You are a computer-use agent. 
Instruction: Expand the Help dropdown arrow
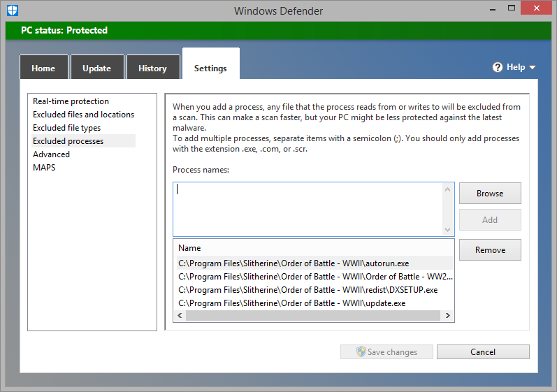click(x=533, y=68)
